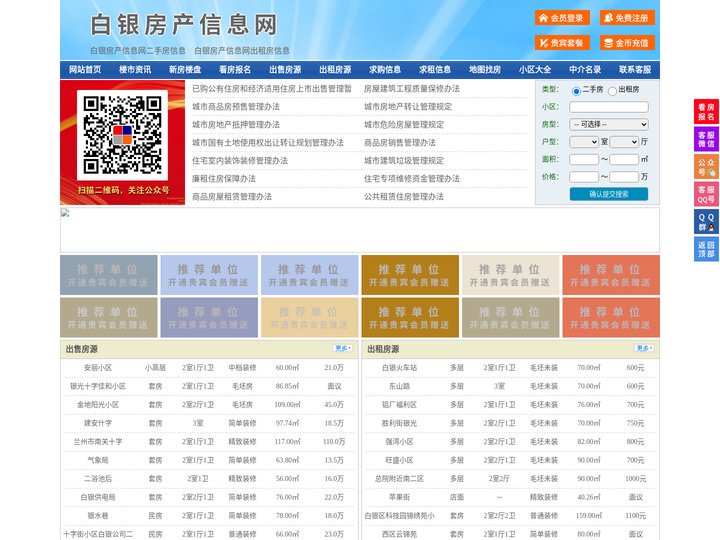The image size is (720, 540).
Task: Click the 小区 input field
Action: click(609, 107)
